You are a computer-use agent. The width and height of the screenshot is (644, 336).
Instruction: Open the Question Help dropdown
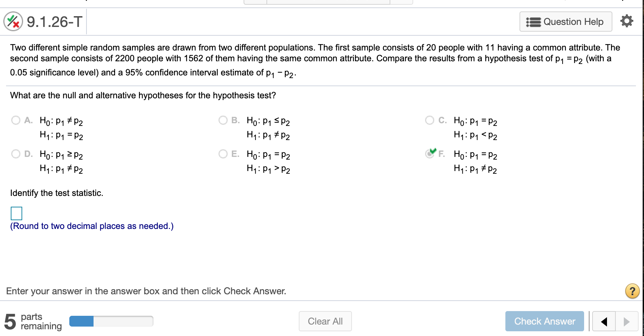566,22
